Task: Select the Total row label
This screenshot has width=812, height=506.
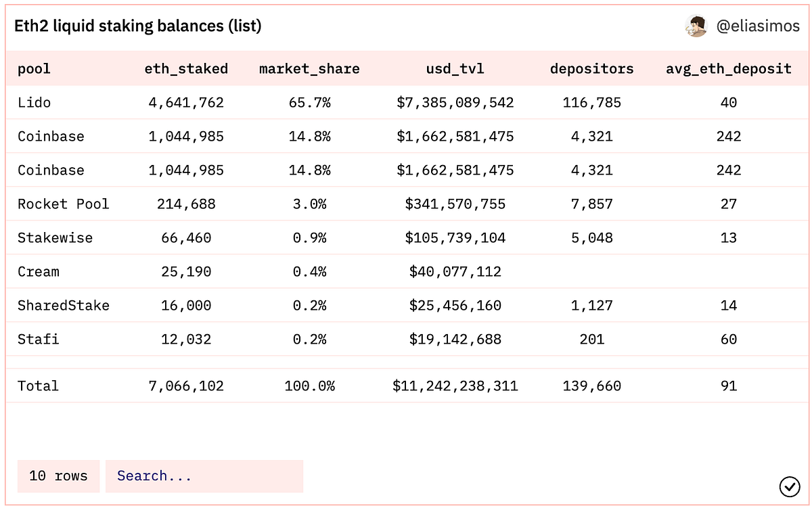Action: coord(38,386)
